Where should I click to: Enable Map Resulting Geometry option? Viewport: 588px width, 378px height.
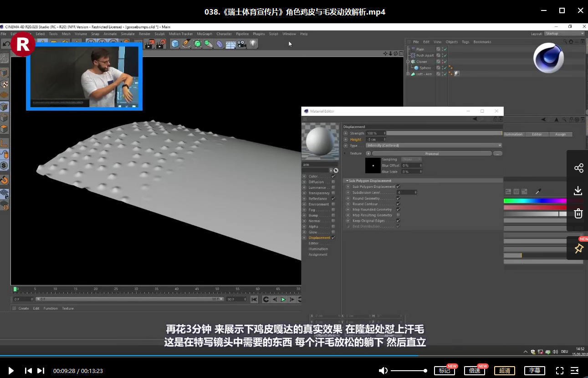[398, 215]
